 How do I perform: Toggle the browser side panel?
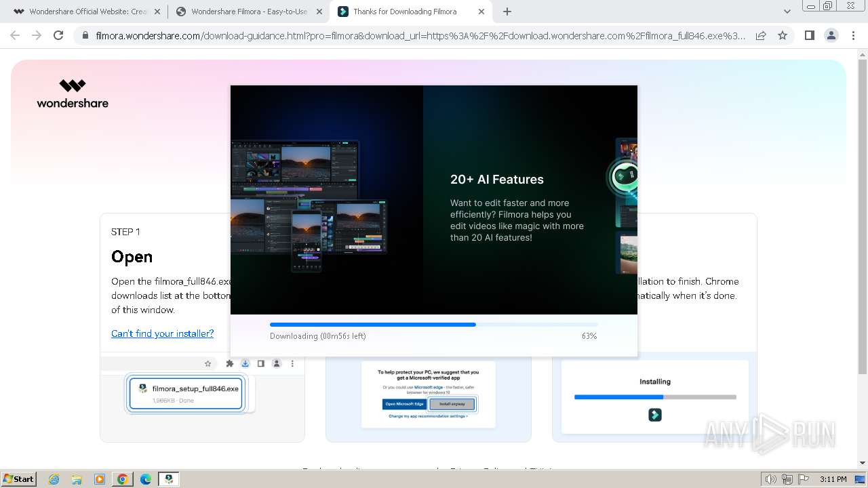(809, 35)
